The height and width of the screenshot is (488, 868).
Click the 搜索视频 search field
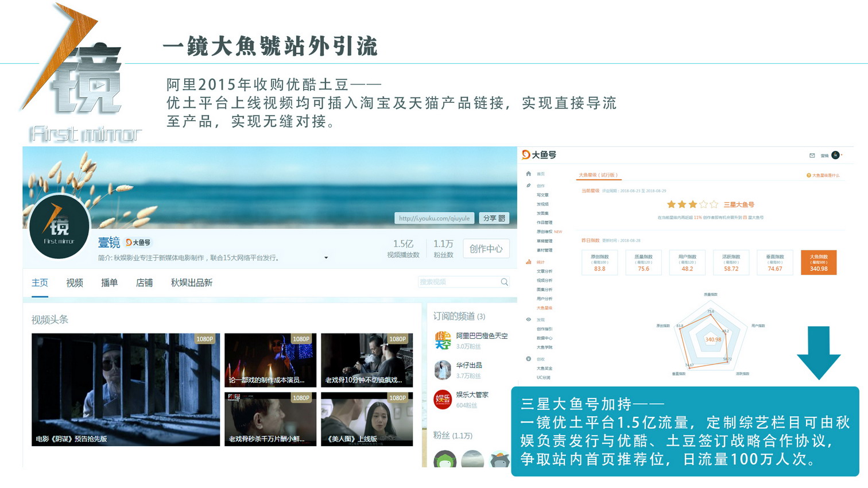click(464, 282)
